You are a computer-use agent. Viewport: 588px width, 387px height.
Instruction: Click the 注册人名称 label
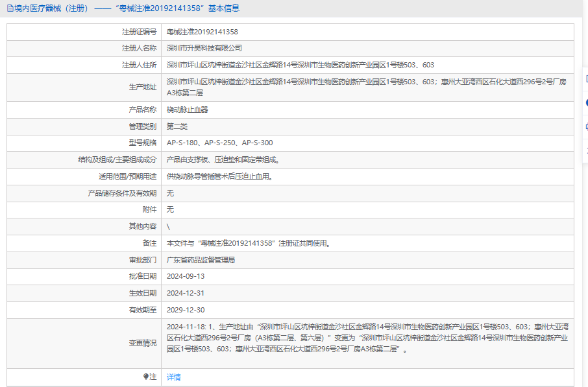coord(139,48)
